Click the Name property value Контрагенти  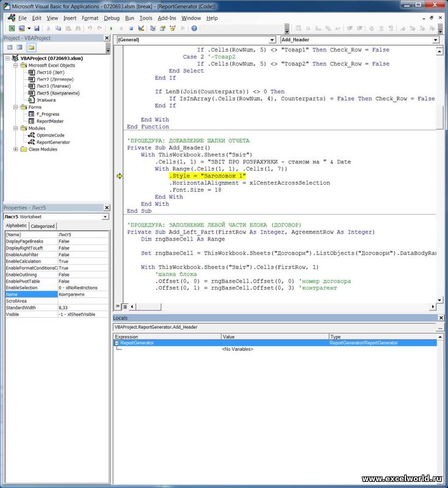click(x=83, y=295)
